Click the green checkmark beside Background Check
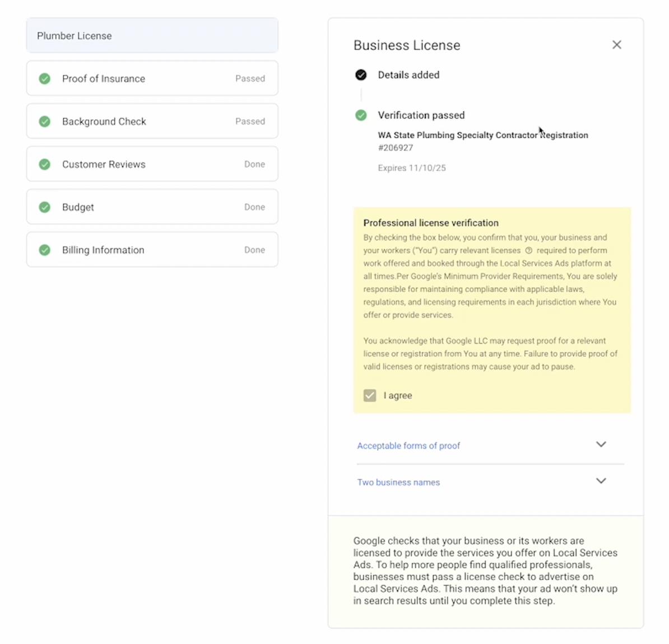Screen dimensions: 669x644 (44, 122)
